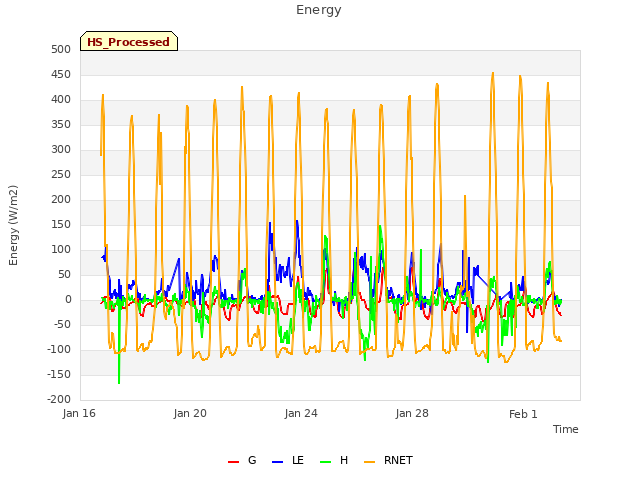Image resolution: width=640 pixels, height=480 pixels.
Task: Click the orange RNET legend color swatch
Action: pyautogui.click(x=369, y=462)
